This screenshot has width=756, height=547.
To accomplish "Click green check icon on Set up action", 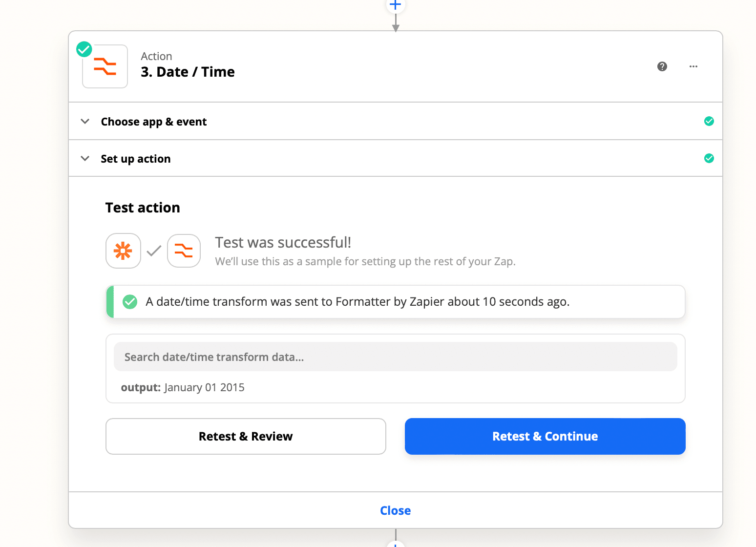I will pos(709,158).
